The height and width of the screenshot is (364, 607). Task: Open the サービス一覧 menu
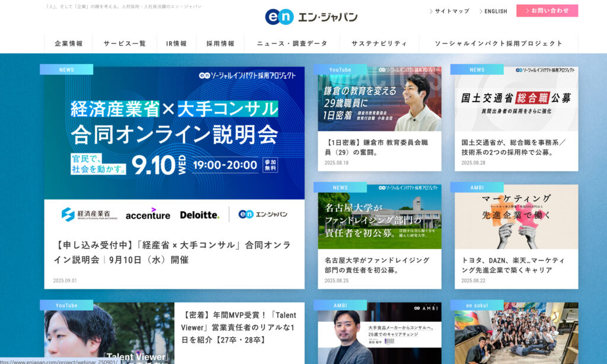coord(124,43)
